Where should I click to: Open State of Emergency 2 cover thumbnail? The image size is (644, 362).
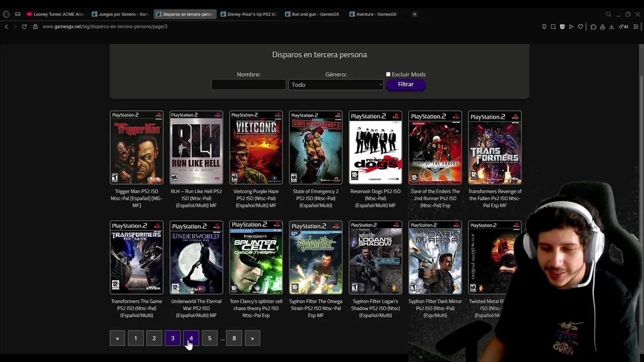(315, 147)
